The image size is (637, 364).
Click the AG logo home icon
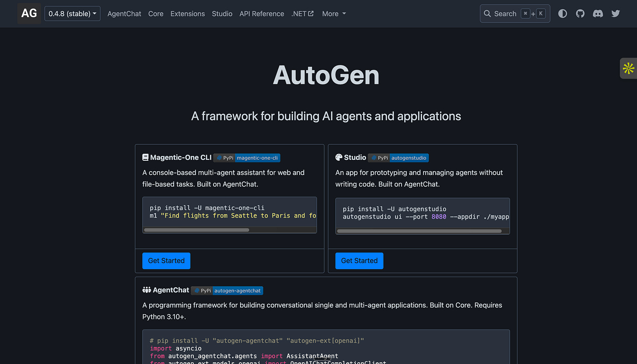29,14
